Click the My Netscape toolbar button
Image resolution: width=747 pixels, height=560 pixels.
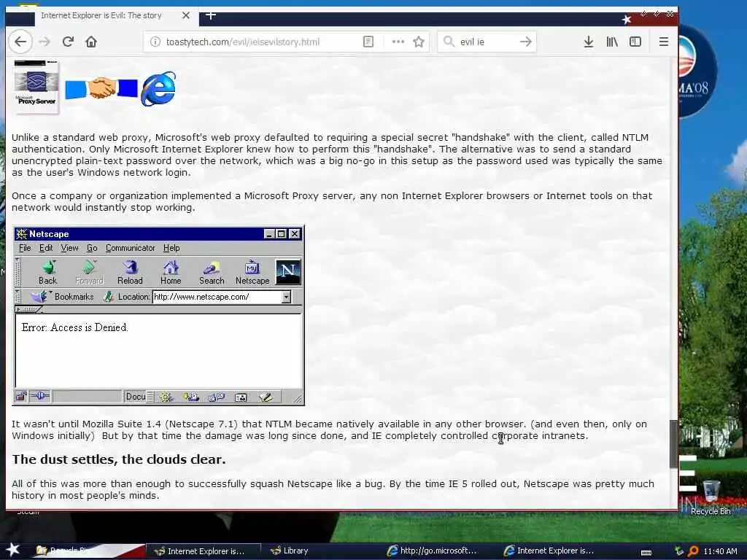[252, 273]
